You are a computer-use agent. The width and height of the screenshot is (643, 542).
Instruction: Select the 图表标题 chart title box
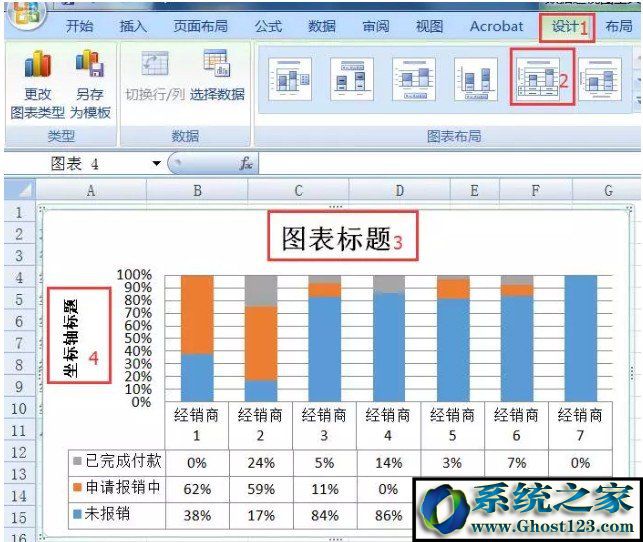tap(336, 238)
